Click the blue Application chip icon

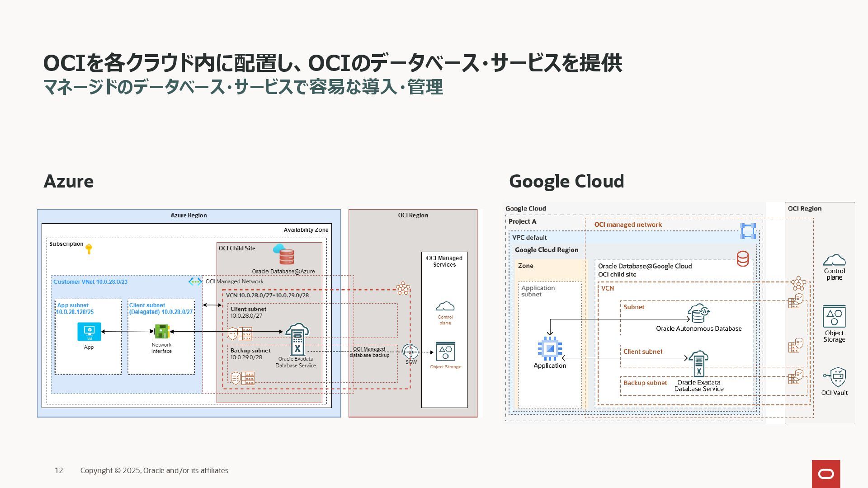[x=550, y=348]
